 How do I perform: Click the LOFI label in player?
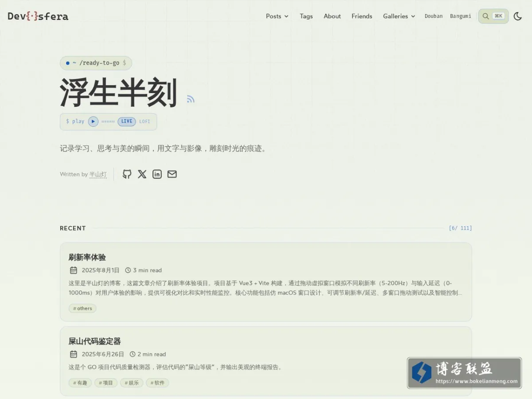[x=145, y=121]
